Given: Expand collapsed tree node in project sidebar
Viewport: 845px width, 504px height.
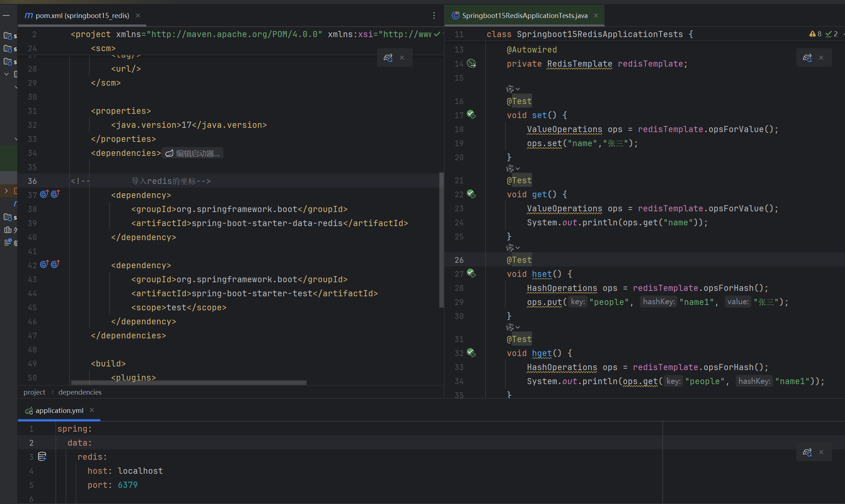Looking at the screenshot, I should [6, 191].
